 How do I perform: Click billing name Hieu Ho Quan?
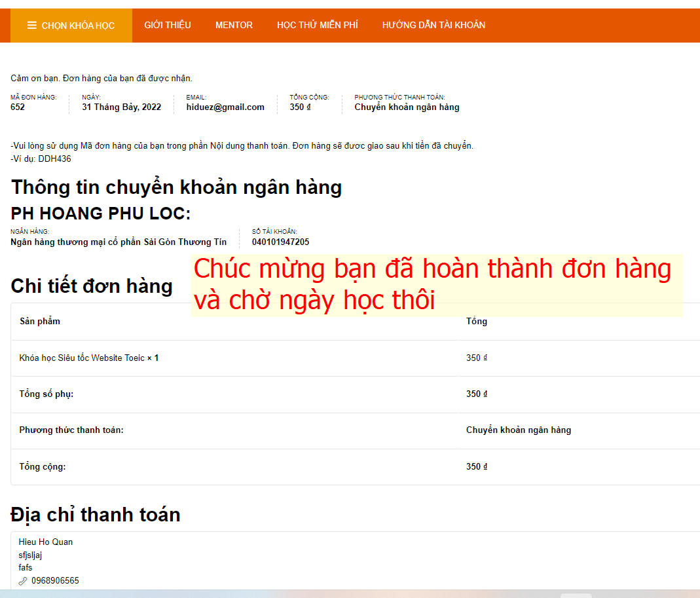pyautogui.click(x=46, y=542)
